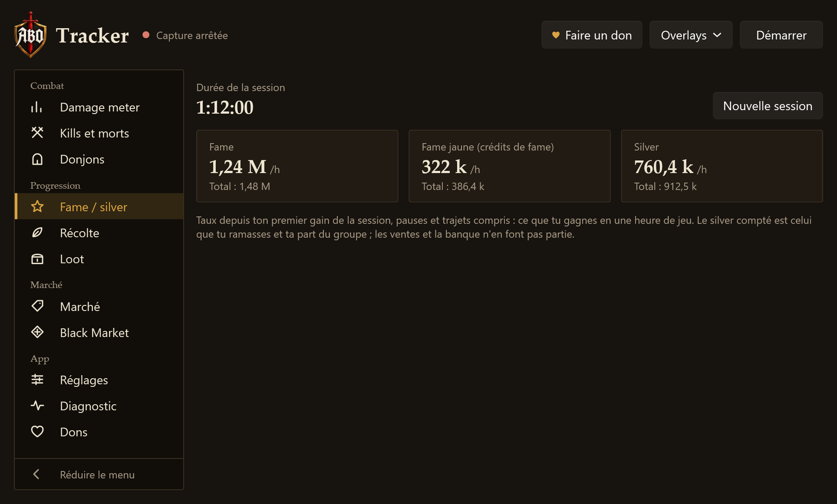This screenshot has height=504, width=837.
Task: Open Kills et morts page
Action: coord(99,133)
